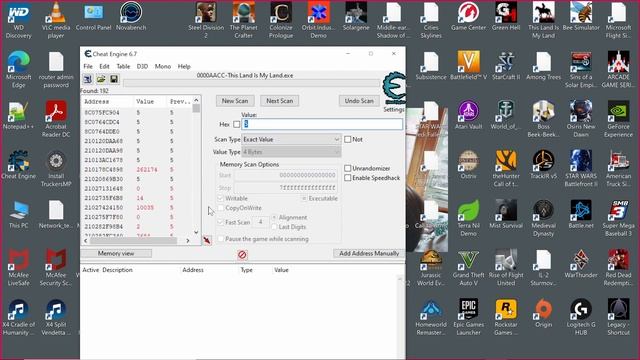The image size is (640, 360).
Task: Open Microsoft Edge desktop icon
Action: point(18,69)
